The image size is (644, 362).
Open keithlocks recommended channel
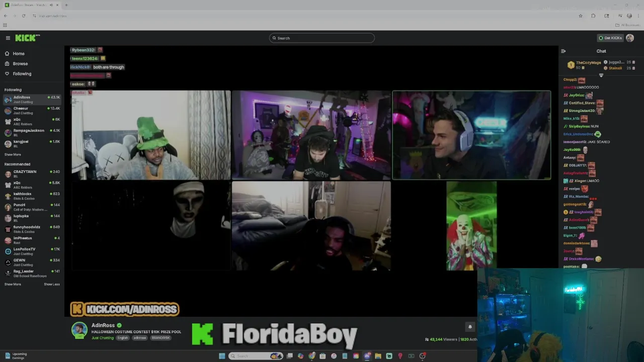[32, 196]
